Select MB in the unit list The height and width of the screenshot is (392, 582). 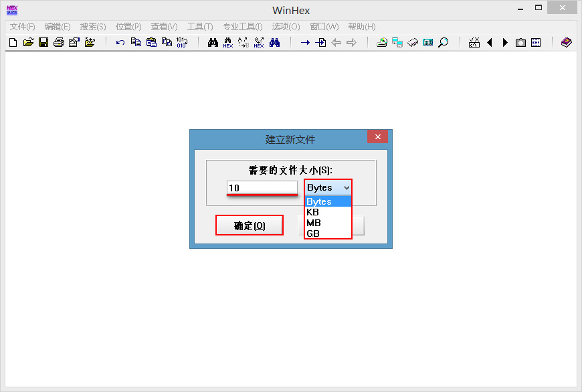[x=328, y=223]
